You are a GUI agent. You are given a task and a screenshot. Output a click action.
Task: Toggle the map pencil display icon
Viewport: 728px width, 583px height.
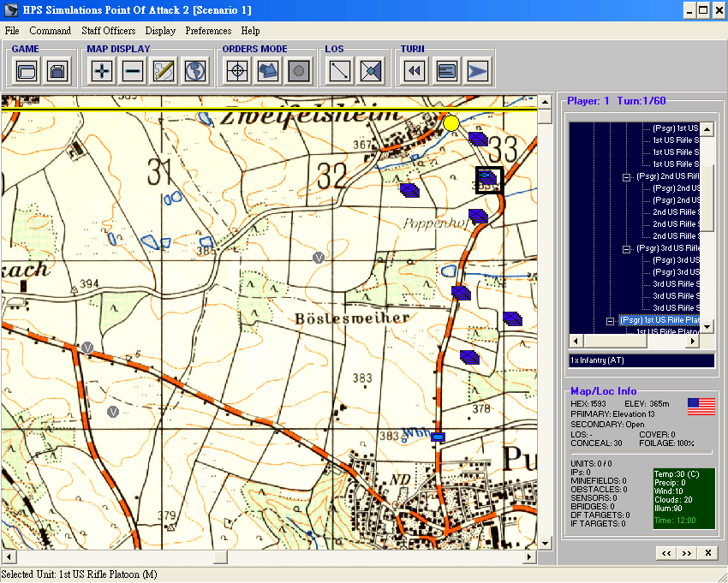[x=164, y=71]
